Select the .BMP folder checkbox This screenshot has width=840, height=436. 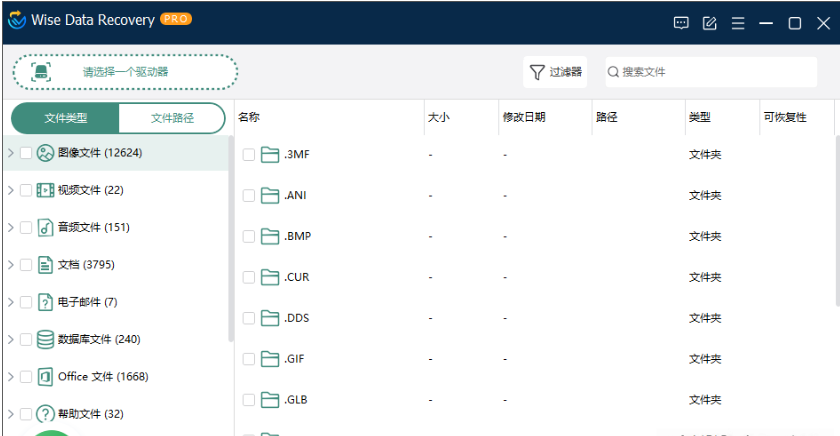(x=248, y=237)
